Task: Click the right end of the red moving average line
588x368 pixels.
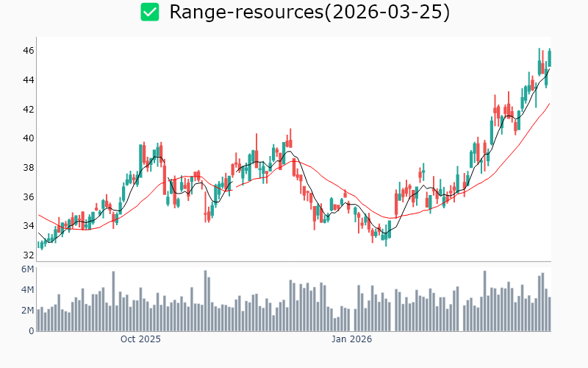Action: click(550, 104)
